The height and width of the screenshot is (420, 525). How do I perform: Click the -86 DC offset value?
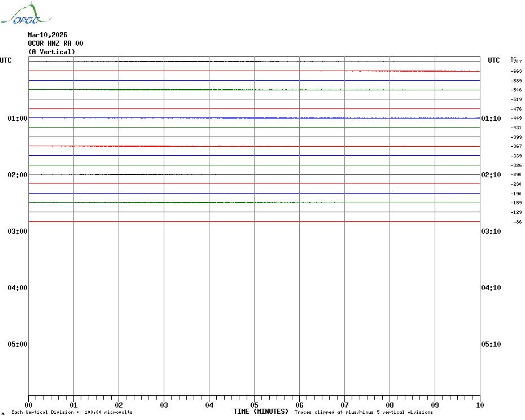(x=518, y=222)
